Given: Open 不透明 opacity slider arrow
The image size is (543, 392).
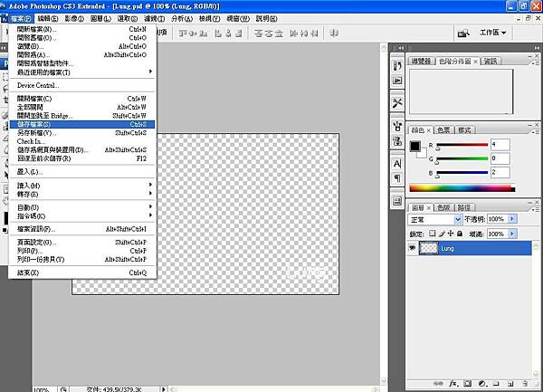Looking at the screenshot, I should [x=512, y=219].
